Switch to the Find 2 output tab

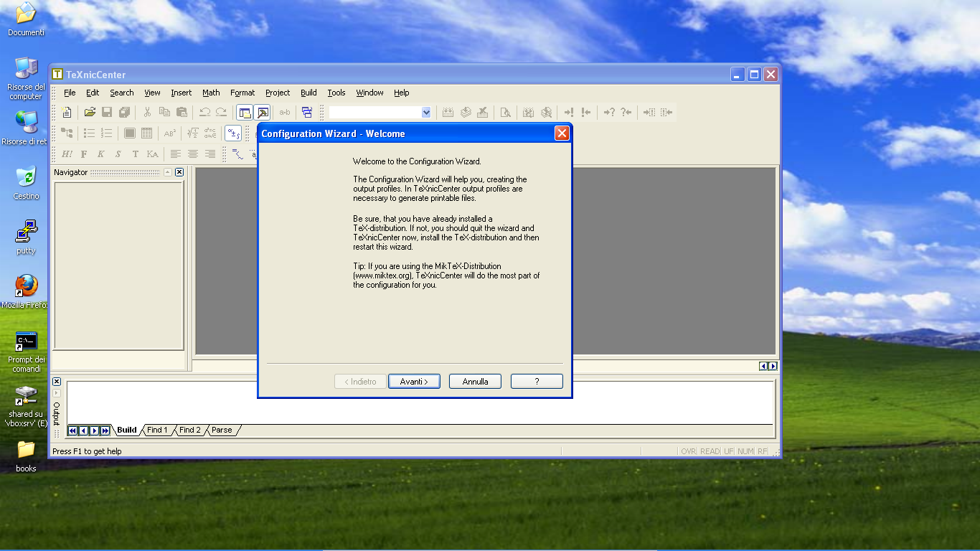190,430
